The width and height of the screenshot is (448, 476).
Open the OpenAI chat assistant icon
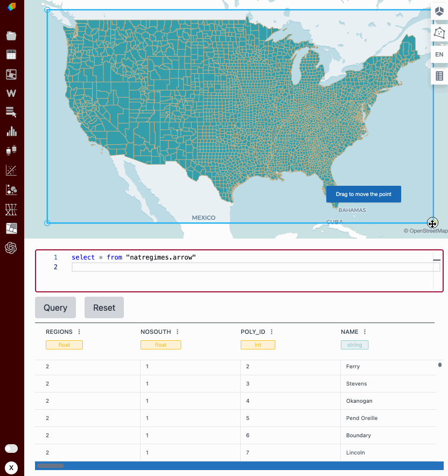tap(11, 248)
